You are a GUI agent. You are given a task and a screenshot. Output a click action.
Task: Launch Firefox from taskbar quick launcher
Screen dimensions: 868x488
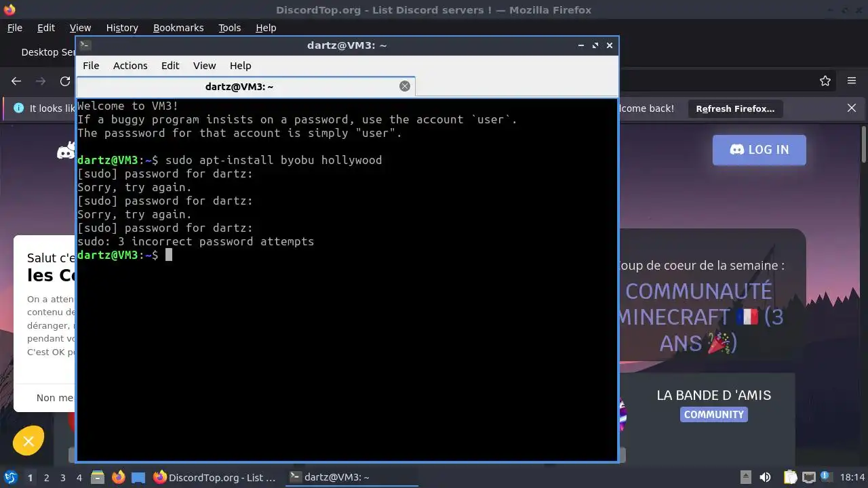(x=119, y=478)
